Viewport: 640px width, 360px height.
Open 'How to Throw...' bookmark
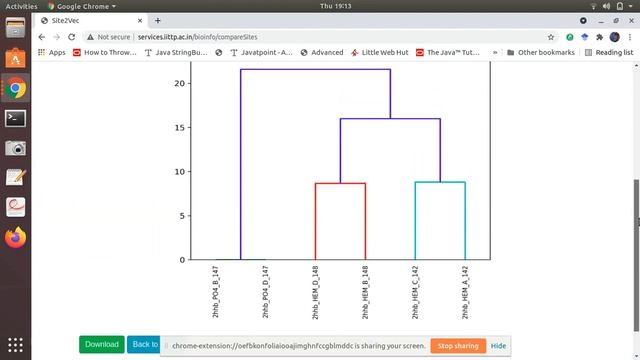[x=104, y=53]
